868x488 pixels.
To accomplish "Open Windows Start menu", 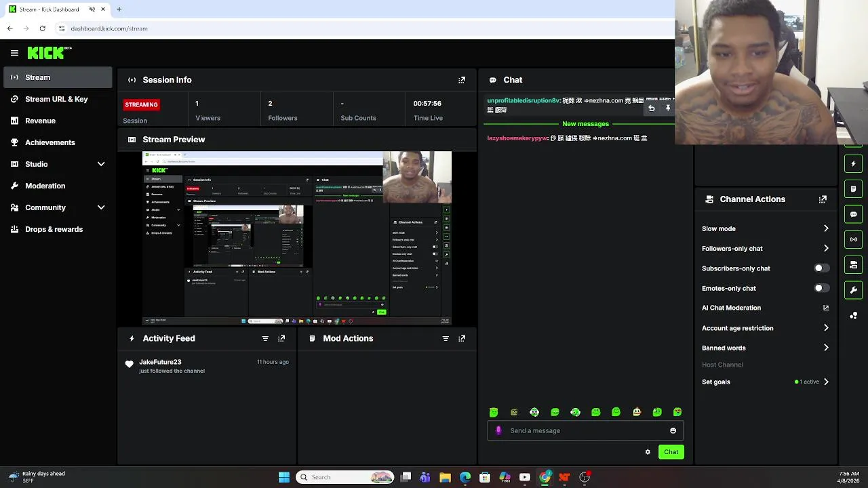I will pos(284,477).
